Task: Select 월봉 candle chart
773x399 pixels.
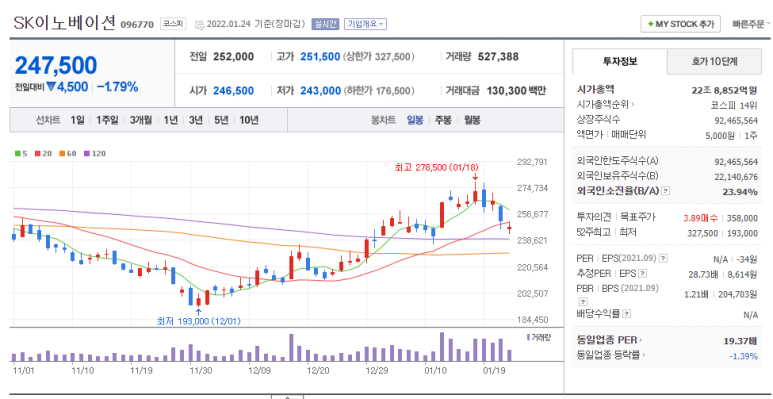Action: point(472,120)
